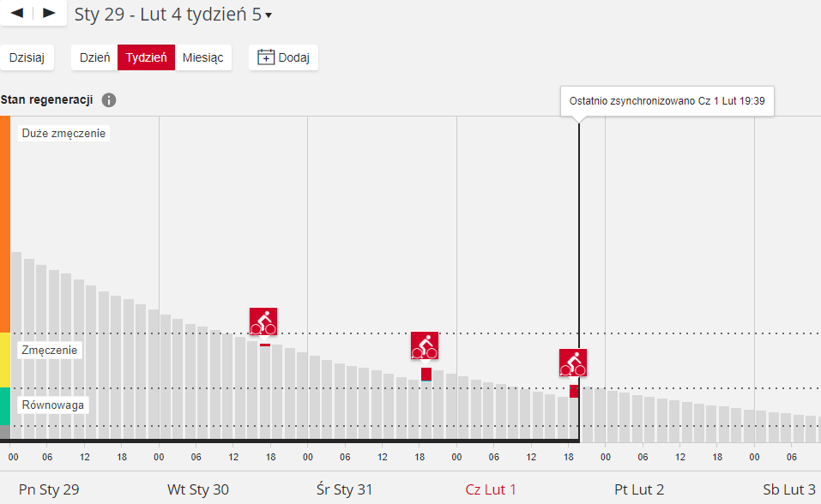821x504 pixels.
Task: Select the Pt Lut 2 day label
Action: [639, 489]
